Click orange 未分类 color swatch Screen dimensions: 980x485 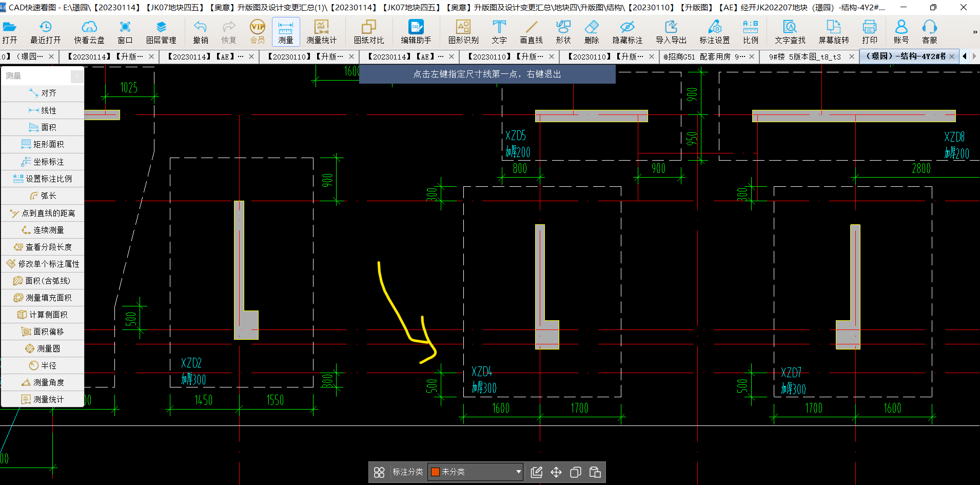click(435, 472)
